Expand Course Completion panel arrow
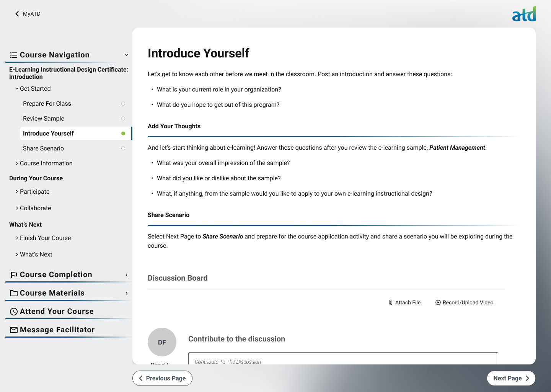 126,275
